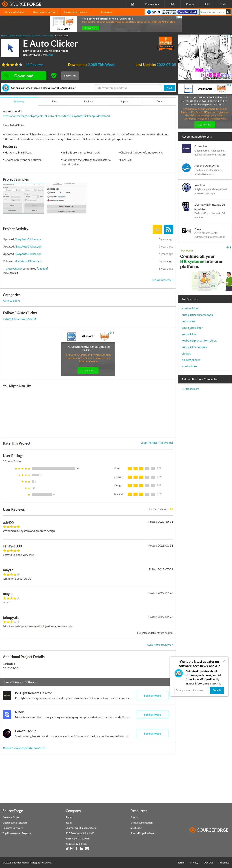Switch to the Support tab
The width and height of the screenshot is (232, 868).
[x=125, y=101]
